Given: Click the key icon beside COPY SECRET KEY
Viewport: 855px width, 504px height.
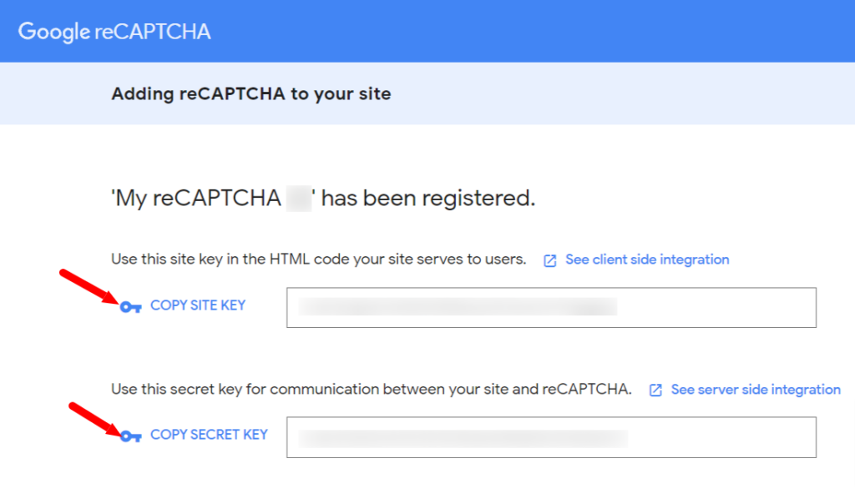Looking at the screenshot, I should [131, 436].
